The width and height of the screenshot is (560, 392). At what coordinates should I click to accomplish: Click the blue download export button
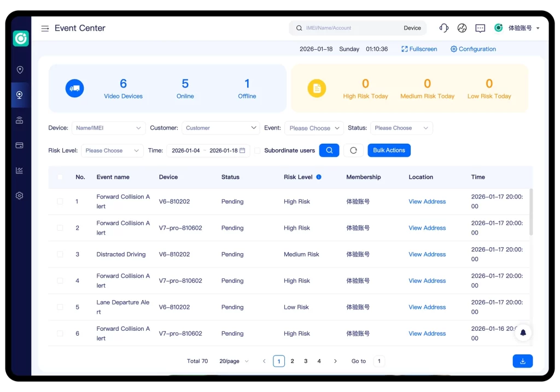(522, 361)
